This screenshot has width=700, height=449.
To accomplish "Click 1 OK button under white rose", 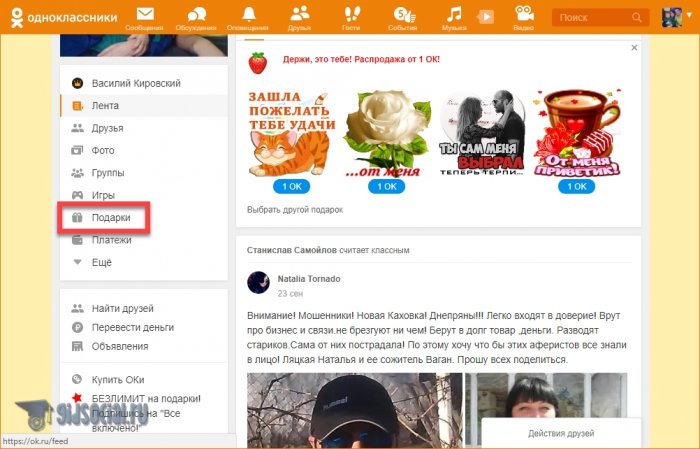I will click(x=386, y=187).
